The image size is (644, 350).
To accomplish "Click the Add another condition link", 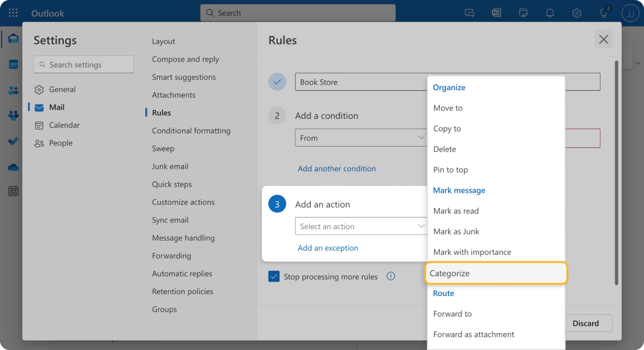I will tap(337, 169).
